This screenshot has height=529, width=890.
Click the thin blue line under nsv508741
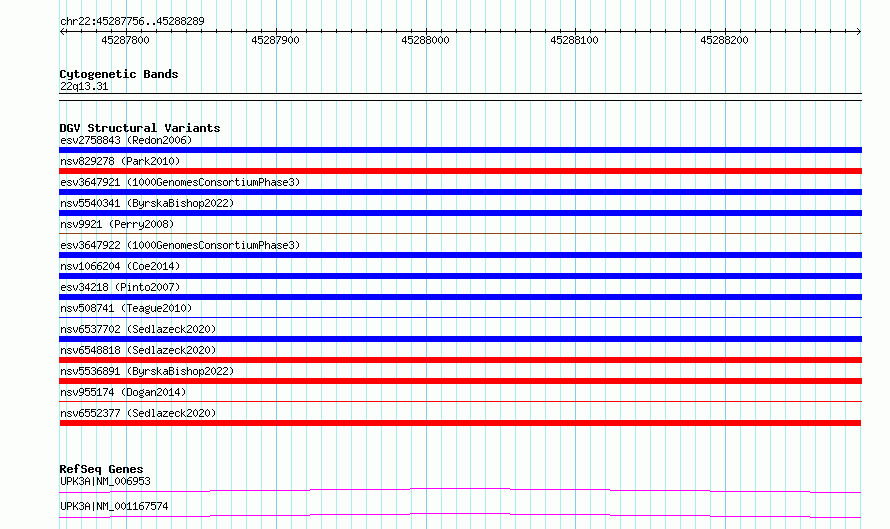[460, 317]
